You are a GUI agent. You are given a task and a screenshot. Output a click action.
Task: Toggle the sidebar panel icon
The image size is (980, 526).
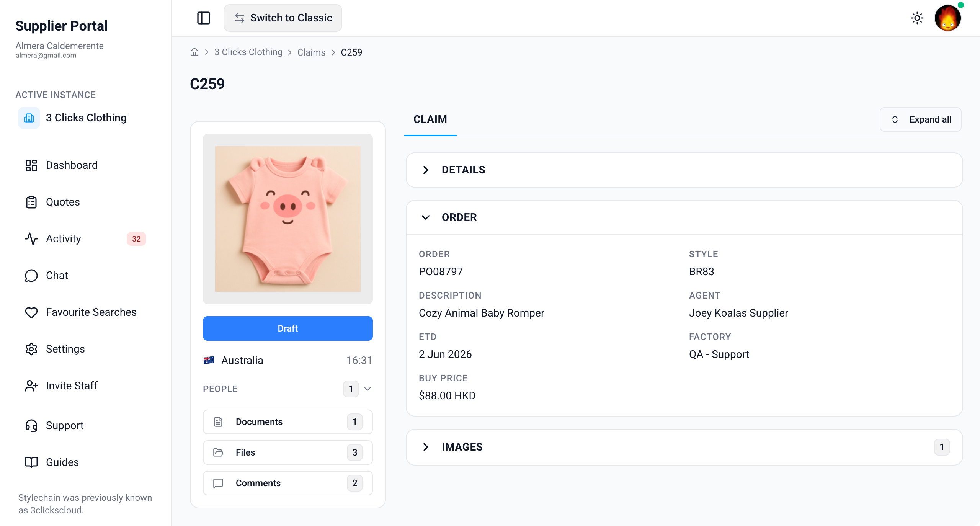coord(204,18)
